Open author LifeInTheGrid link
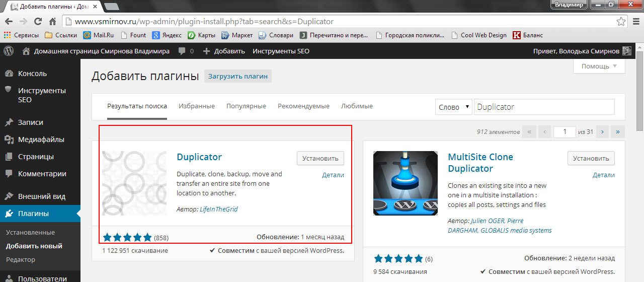 click(x=218, y=209)
